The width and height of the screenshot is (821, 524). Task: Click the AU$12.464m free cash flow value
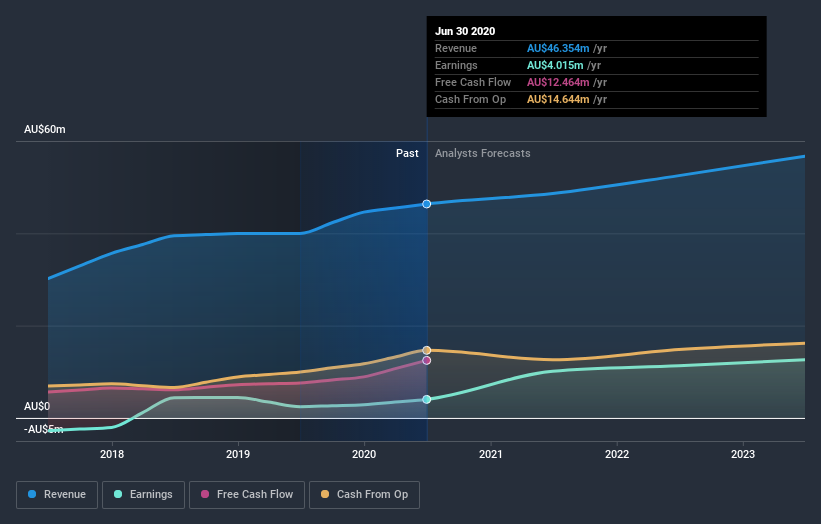558,83
